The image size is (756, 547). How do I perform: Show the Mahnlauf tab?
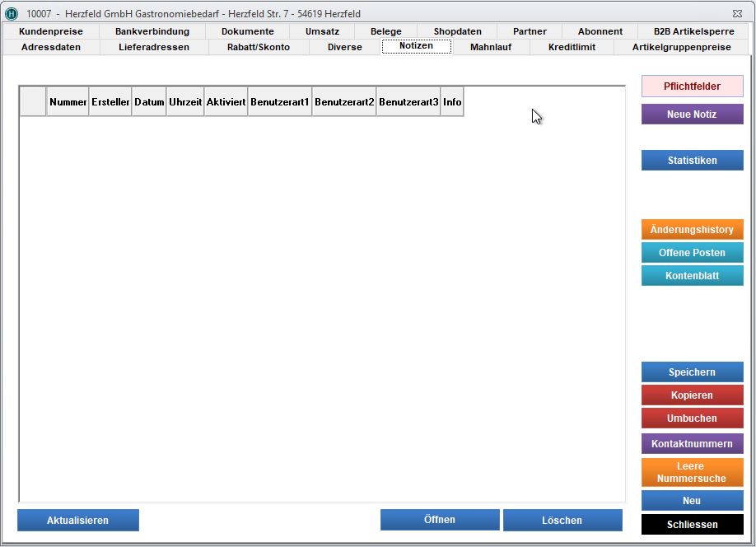491,47
